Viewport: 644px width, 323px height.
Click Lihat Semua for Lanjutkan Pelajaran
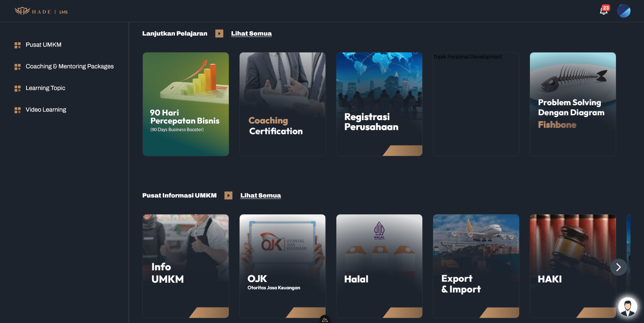point(251,34)
